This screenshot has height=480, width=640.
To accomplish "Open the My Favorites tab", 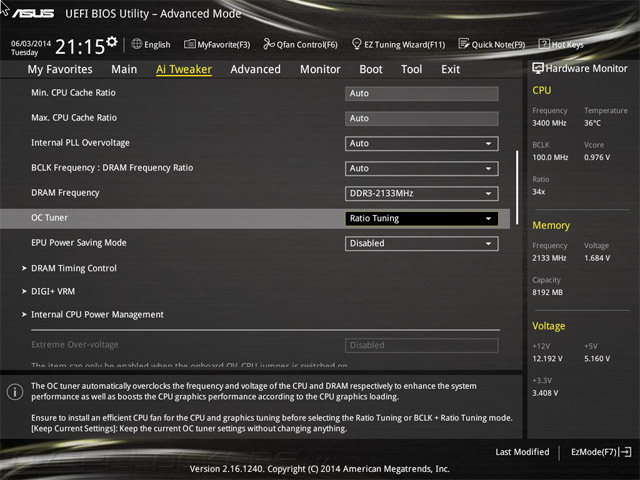I will pyautogui.click(x=60, y=69).
